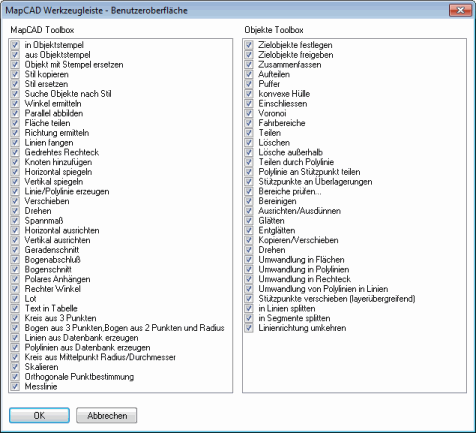
Task: Toggle the 'Stil kopieren' checkbox
Action: tap(15, 74)
